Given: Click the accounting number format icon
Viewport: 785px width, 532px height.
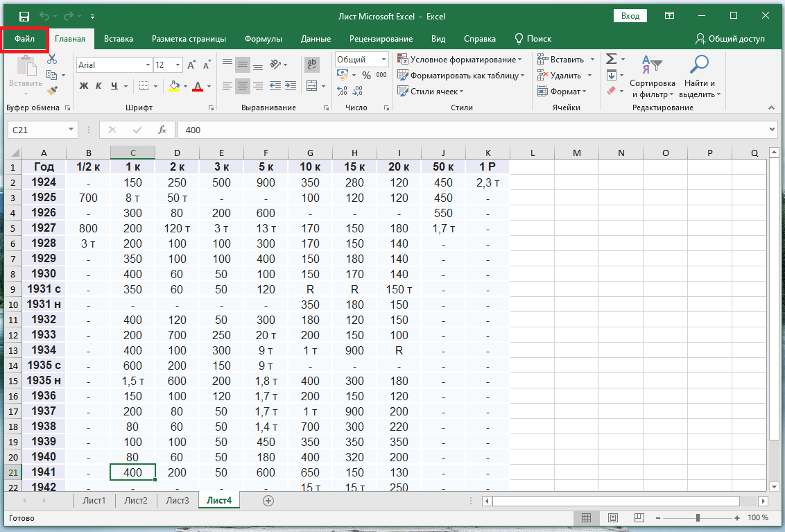Looking at the screenshot, I should (343, 75).
